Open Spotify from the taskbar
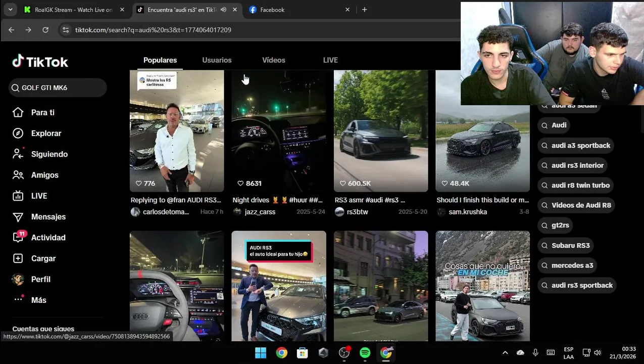 point(365,353)
